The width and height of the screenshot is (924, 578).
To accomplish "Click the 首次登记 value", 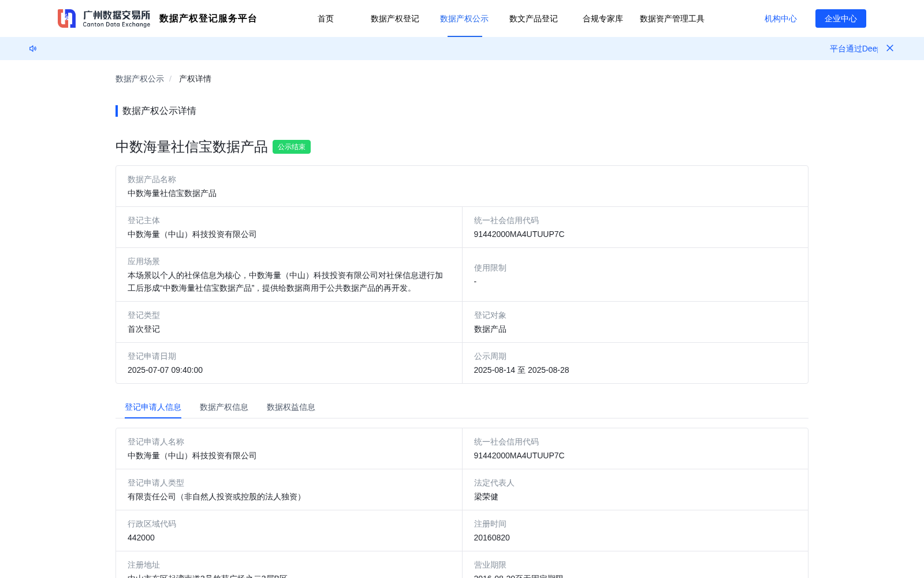I will [144, 329].
